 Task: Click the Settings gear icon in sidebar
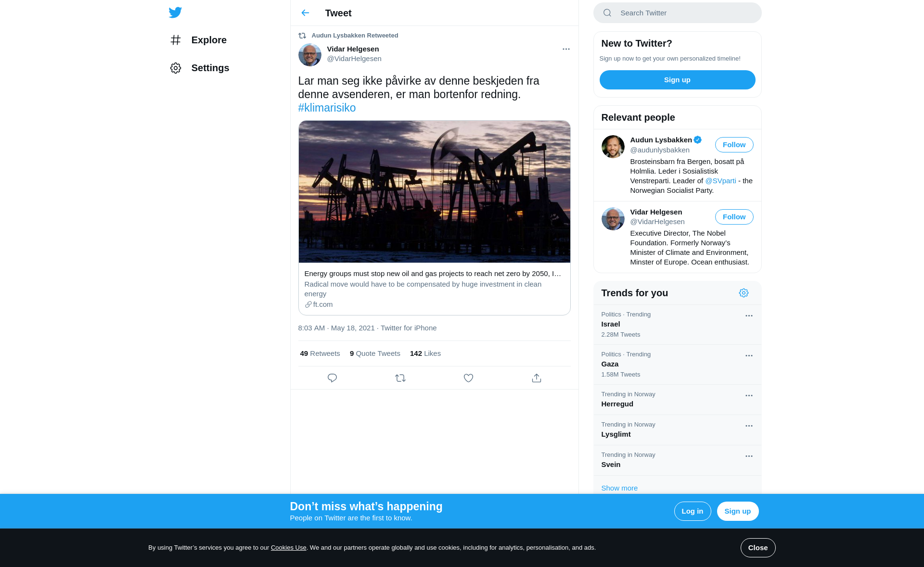(x=176, y=68)
